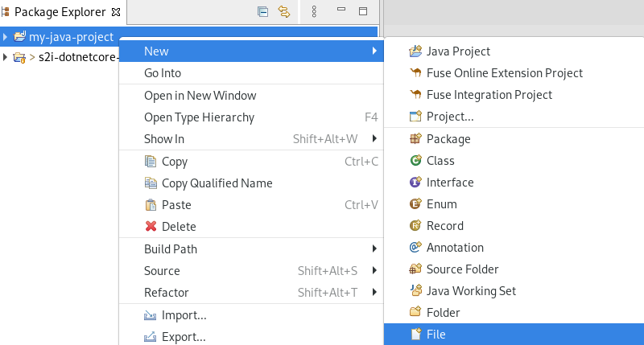The height and width of the screenshot is (345, 644).
Task: Select Open in New Window
Action: pyautogui.click(x=200, y=96)
